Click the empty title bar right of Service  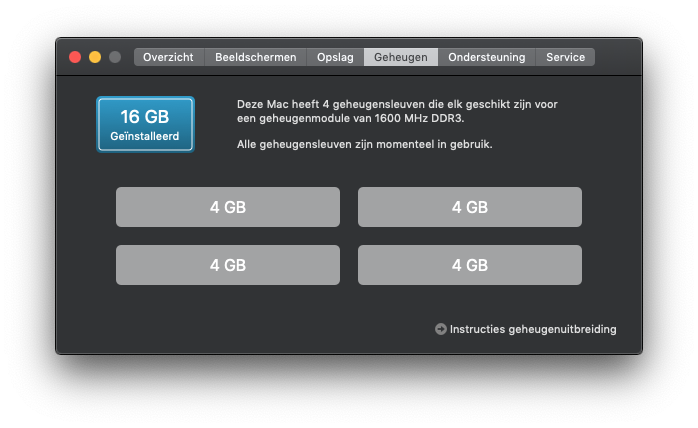pos(618,57)
